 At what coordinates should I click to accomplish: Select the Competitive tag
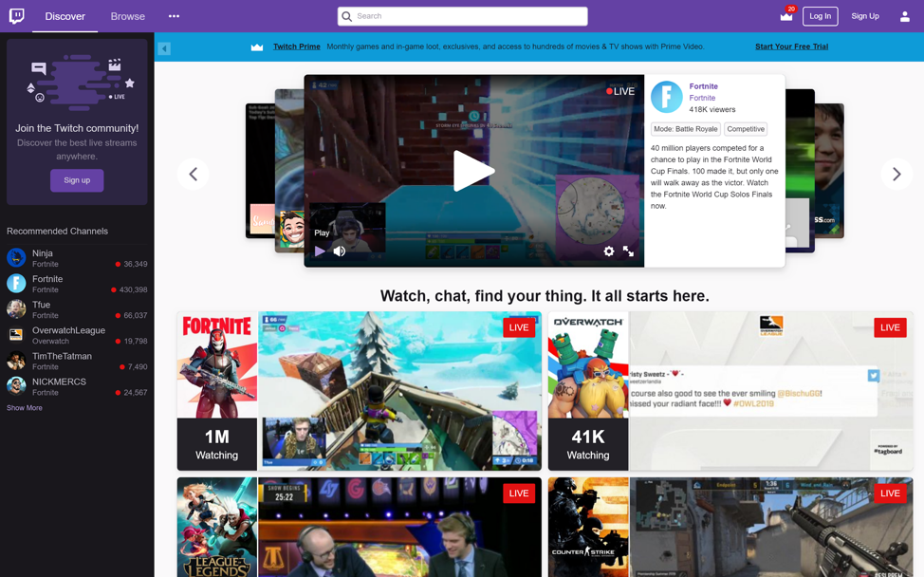(x=746, y=129)
